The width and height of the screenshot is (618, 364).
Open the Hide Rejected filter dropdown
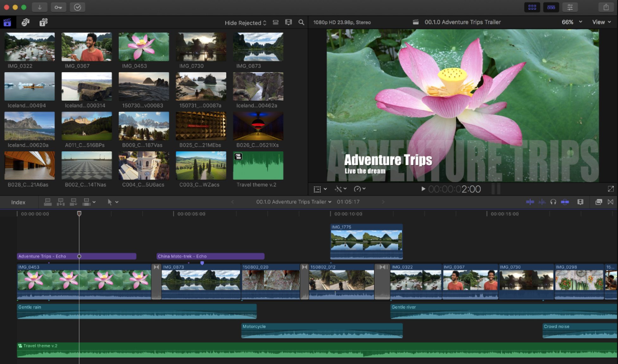[245, 22]
